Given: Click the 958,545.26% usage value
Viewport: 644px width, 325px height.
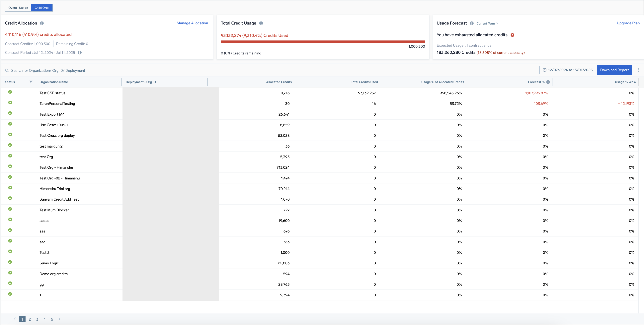Looking at the screenshot, I should (451, 93).
